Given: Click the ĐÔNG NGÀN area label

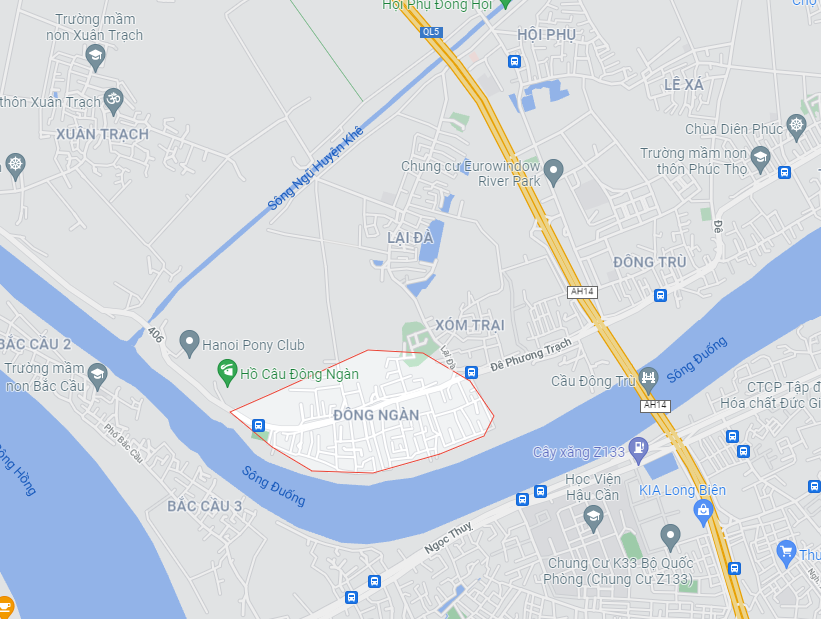Looking at the screenshot, I should tap(376, 415).
